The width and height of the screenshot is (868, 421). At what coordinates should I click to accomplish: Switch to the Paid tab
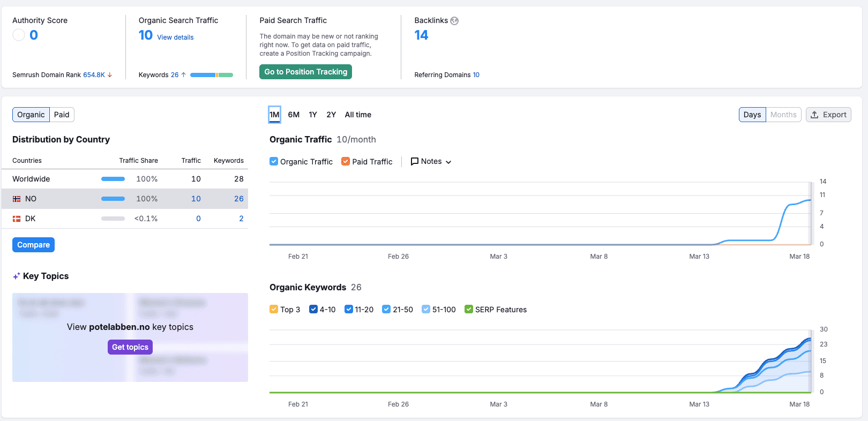point(62,115)
